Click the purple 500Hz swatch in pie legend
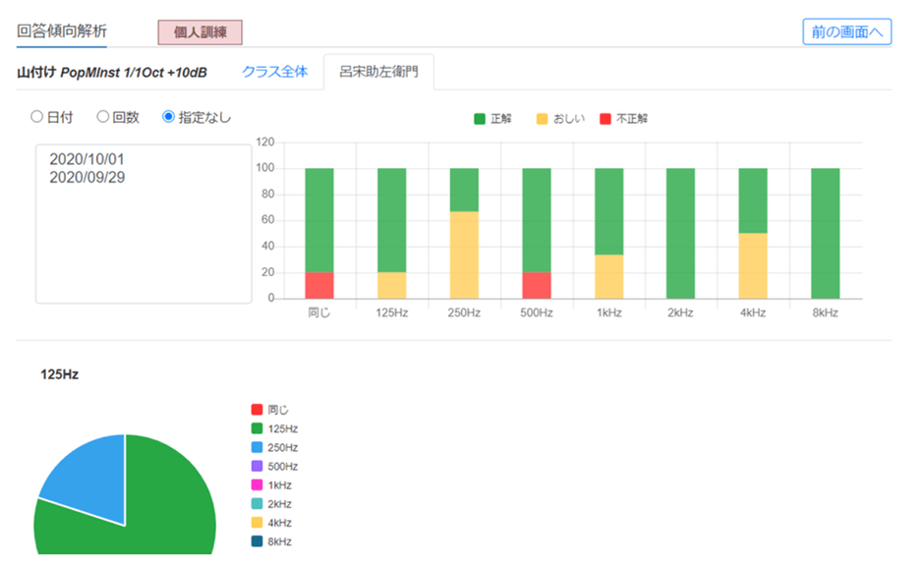 (x=258, y=466)
